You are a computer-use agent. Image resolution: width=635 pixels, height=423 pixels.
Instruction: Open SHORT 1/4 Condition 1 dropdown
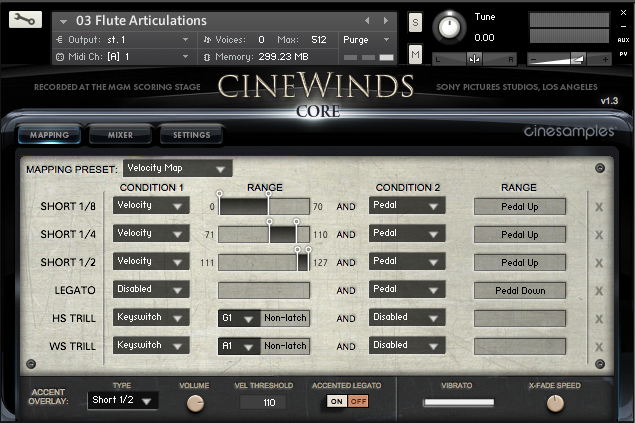[x=151, y=233]
